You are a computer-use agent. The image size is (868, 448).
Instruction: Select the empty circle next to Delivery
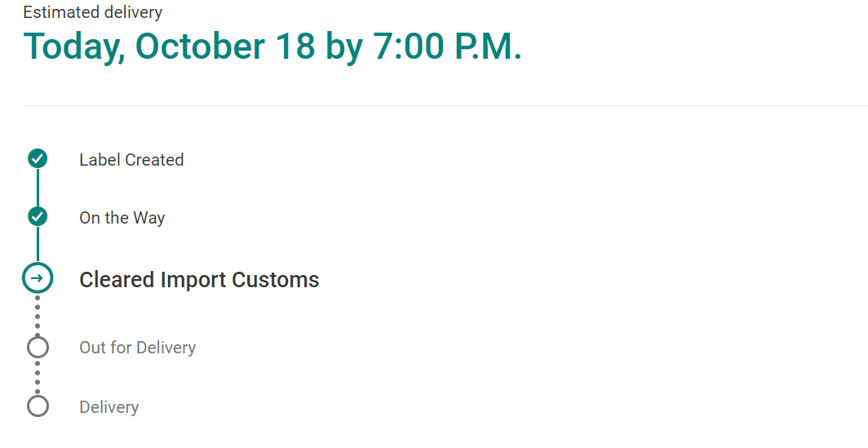tap(38, 406)
